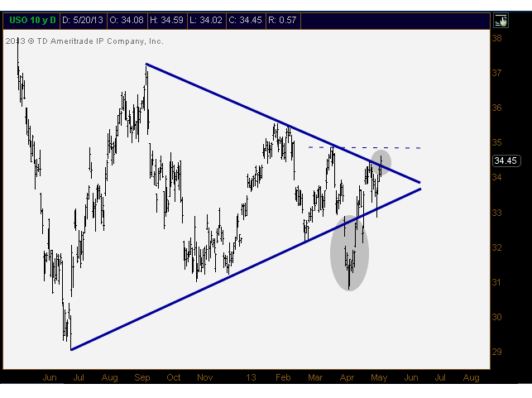Screen dimensions: 532x398
Task: Click the low value L: 34.02
Action: click(x=206, y=21)
